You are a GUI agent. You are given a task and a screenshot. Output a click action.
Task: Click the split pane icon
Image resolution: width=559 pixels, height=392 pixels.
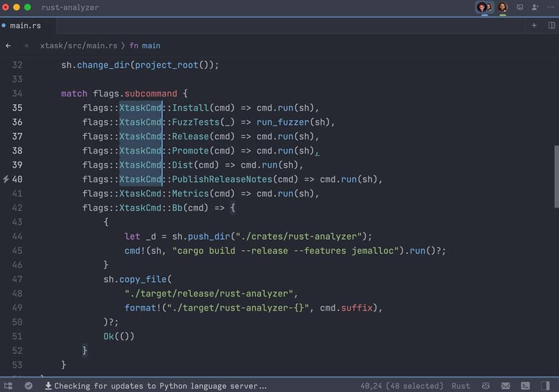coord(551,26)
